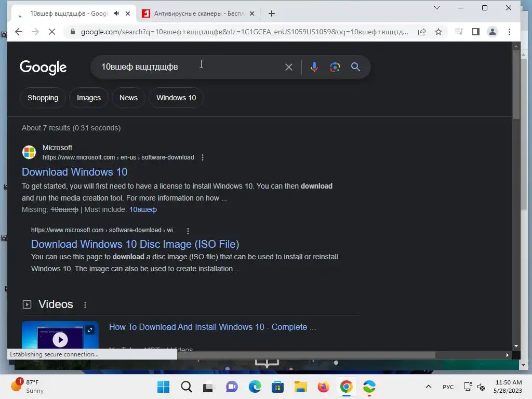532x399 pixels.
Task: Close the Google search tab
Action: [x=128, y=14]
